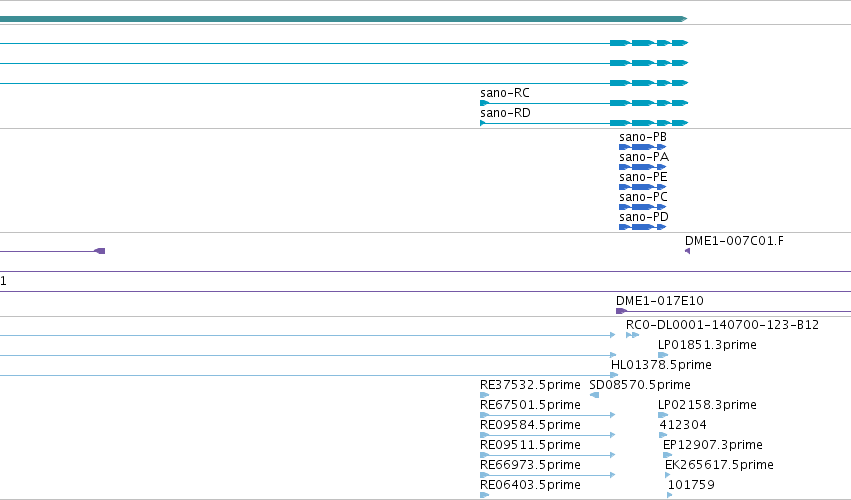Screen dimensions: 851x500
Task: Select the LP02158.3prime EST feature
Action: (x=663, y=415)
